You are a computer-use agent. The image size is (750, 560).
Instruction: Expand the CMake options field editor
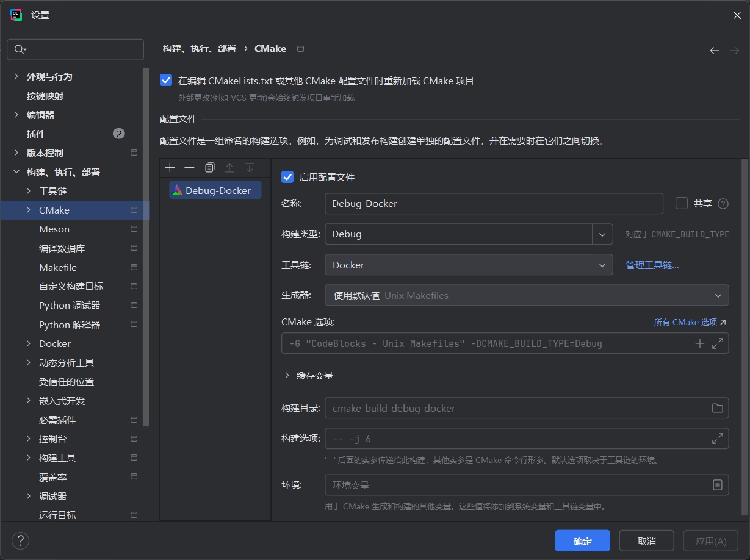(x=718, y=343)
